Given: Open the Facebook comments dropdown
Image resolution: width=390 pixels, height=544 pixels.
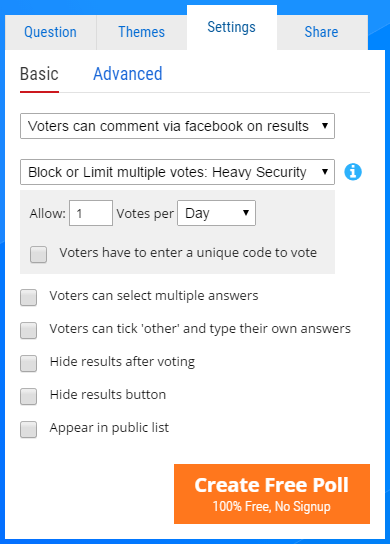Looking at the screenshot, I should click(x=177, y=126).
